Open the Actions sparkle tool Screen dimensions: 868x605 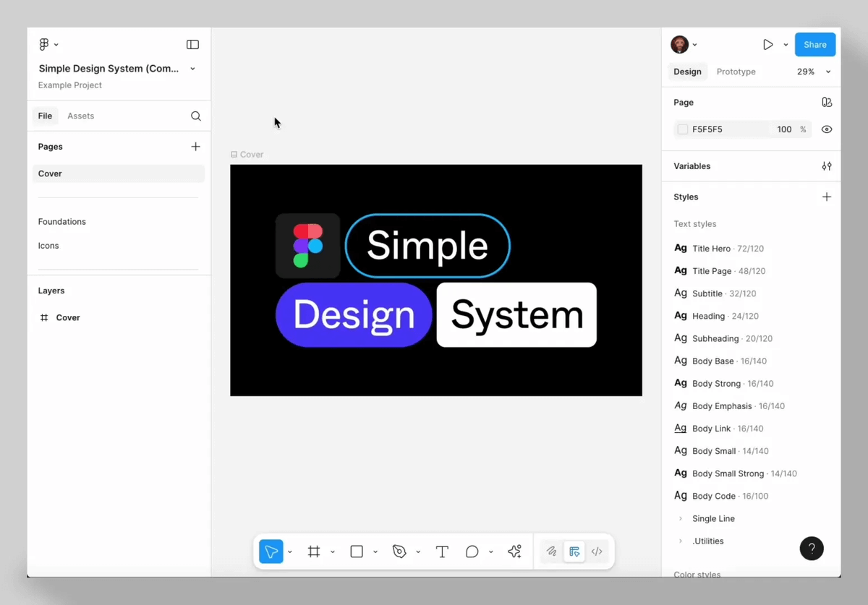pos(514,552)
